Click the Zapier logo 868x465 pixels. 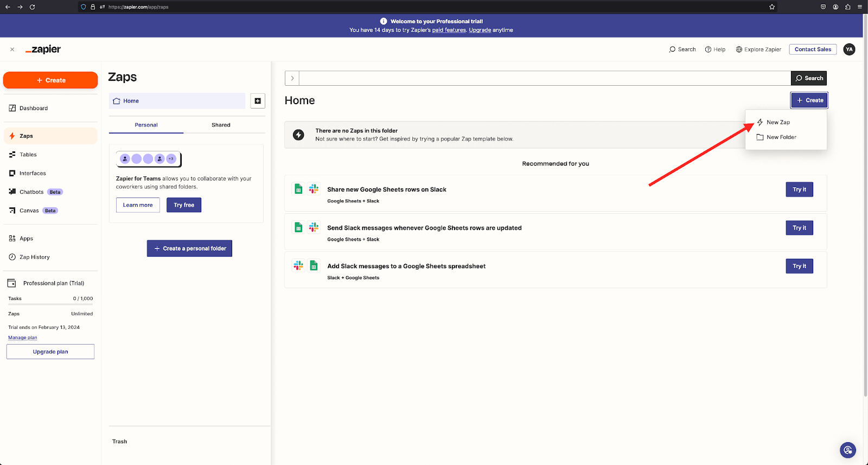(x=43, y=49)
